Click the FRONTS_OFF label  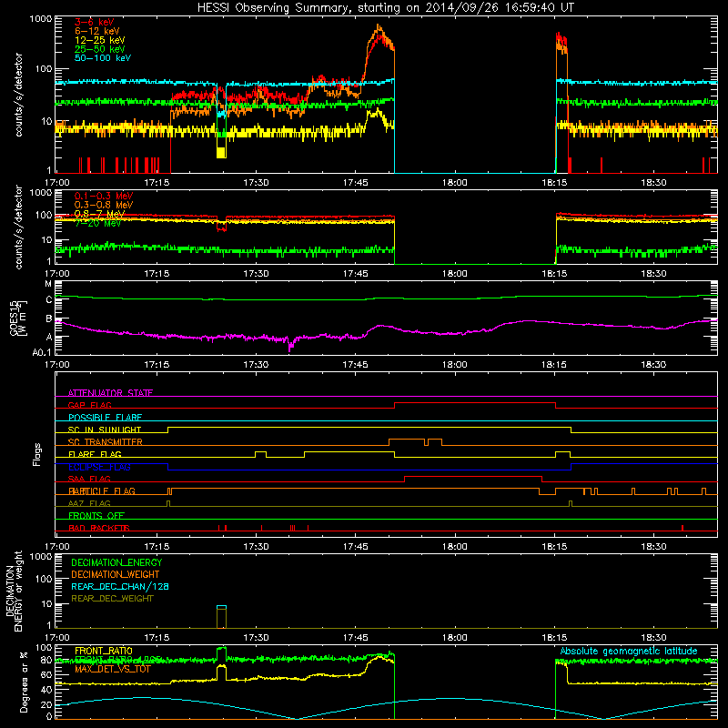96,515
